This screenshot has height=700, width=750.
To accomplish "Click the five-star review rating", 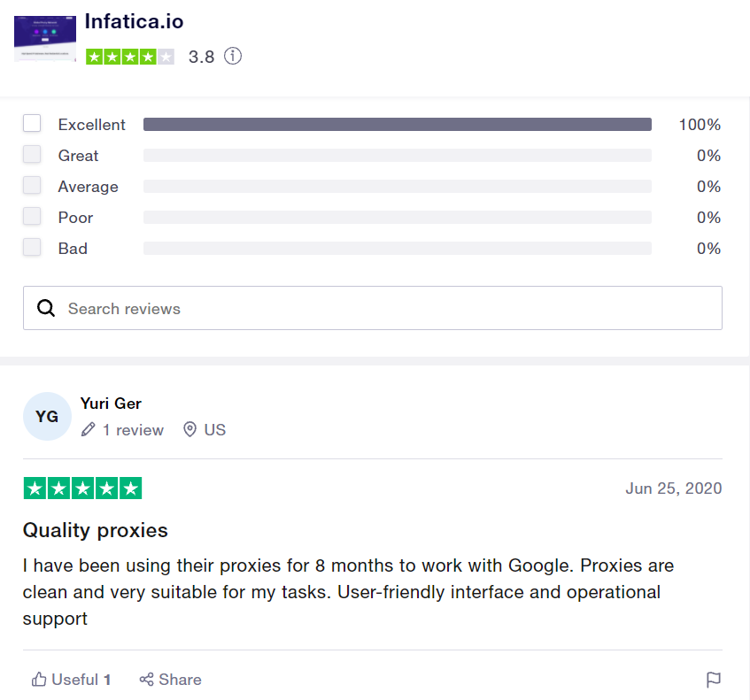I will [x=82, y=488].
